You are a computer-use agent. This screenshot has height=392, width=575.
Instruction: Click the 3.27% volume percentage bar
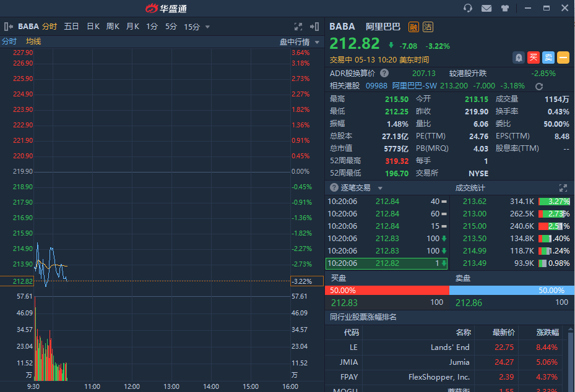[554, 202]
